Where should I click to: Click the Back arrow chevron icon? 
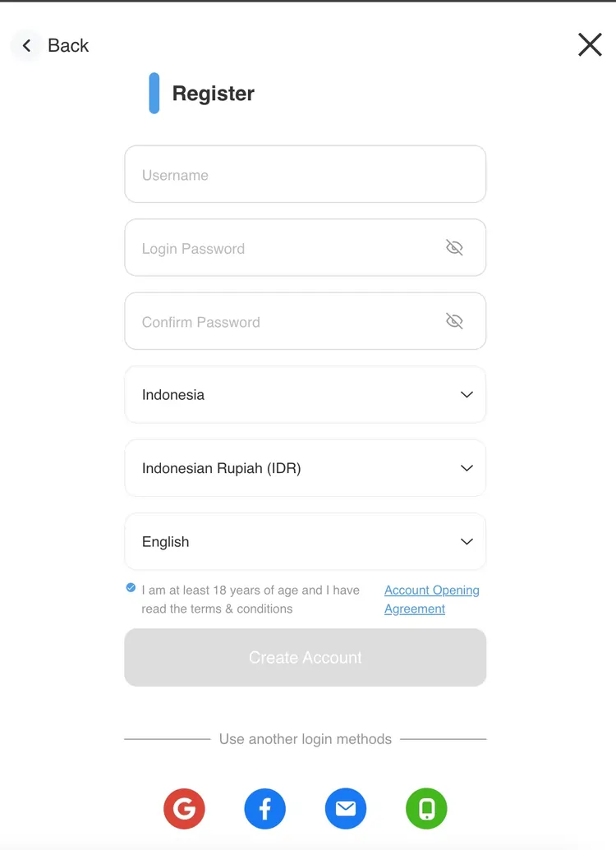27,46
